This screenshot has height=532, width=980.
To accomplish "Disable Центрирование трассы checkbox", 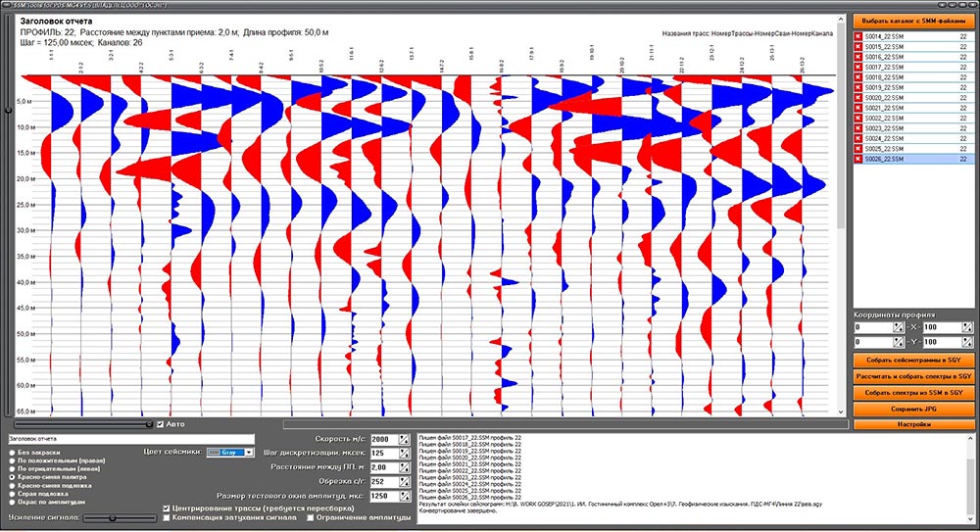I will pos(167,508).
